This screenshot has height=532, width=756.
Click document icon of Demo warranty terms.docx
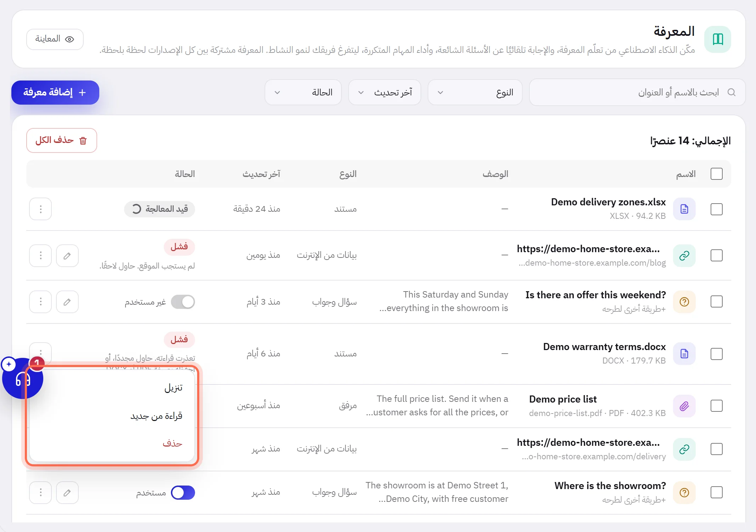click(684, 354)
